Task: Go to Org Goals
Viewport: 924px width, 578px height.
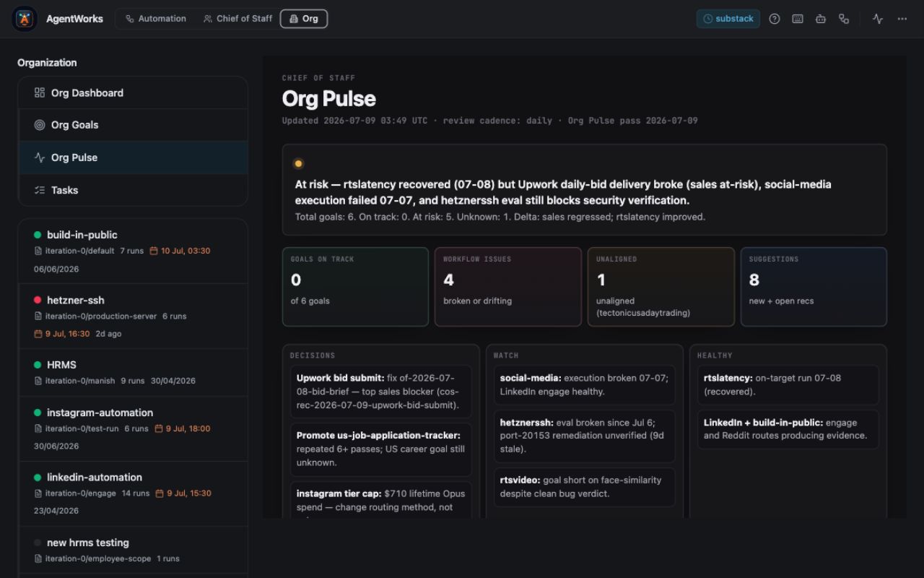Action: (133, 125)
